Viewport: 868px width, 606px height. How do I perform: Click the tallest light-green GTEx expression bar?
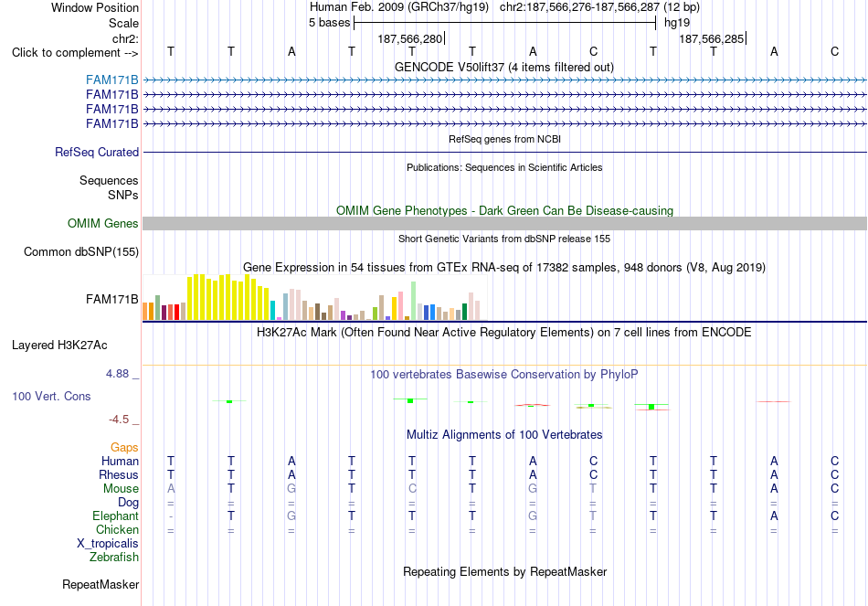click(x=413, y=301)
